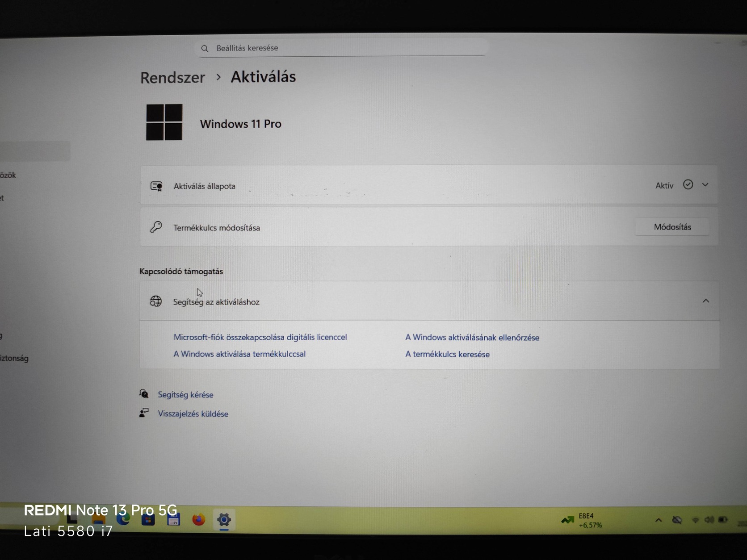Click the feedback icon beside 'Visszajelzés küldése'
Viewport: 747px width, 560px height.
point(144,413)
